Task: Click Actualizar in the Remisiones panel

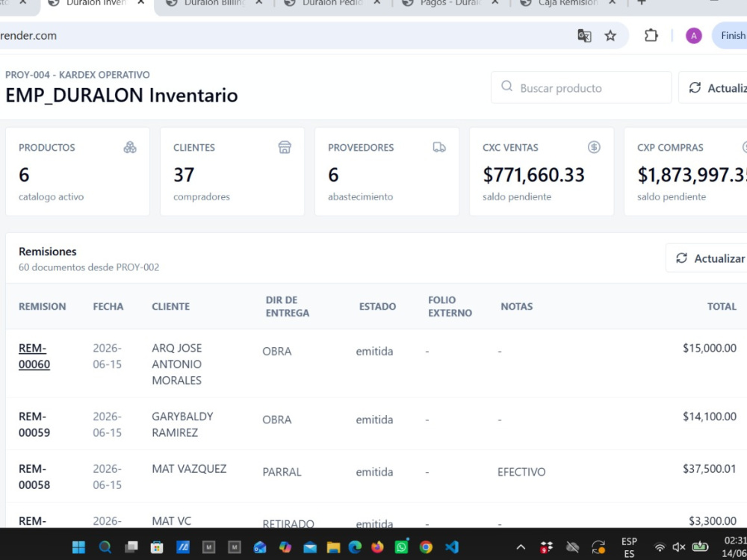Action: [x=707, y=258]
